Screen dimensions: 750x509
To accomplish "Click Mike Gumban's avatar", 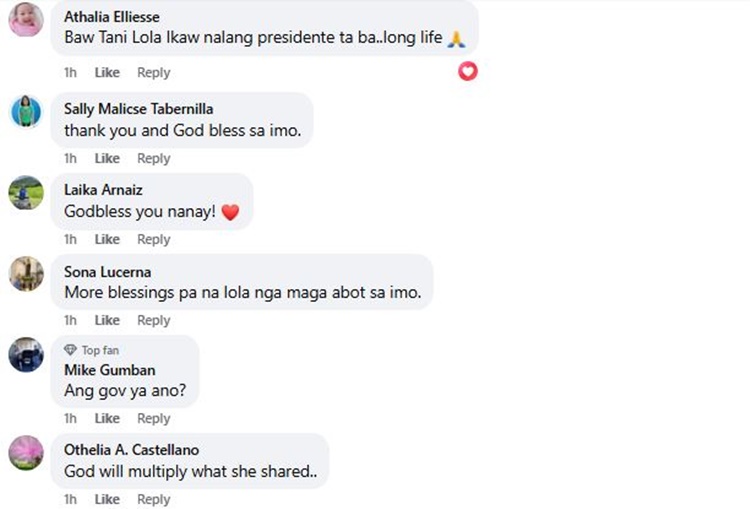I will click(26, 355).
